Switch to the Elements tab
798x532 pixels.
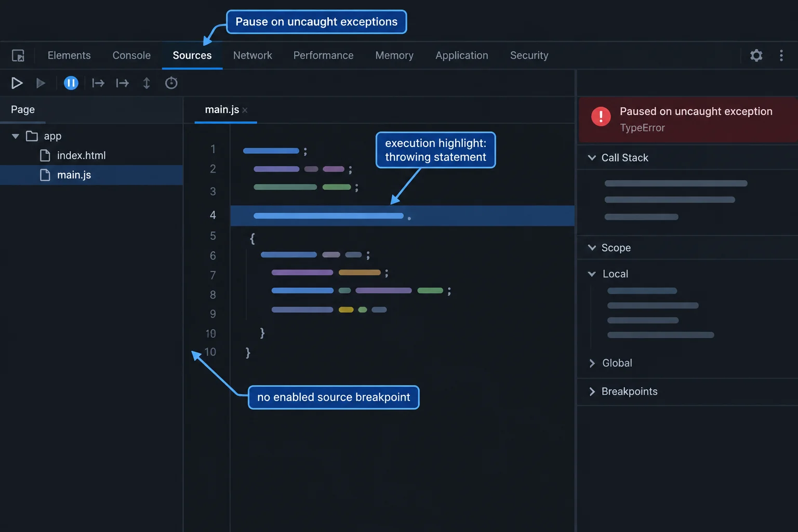pyautogui.click(x=69, y=56)
